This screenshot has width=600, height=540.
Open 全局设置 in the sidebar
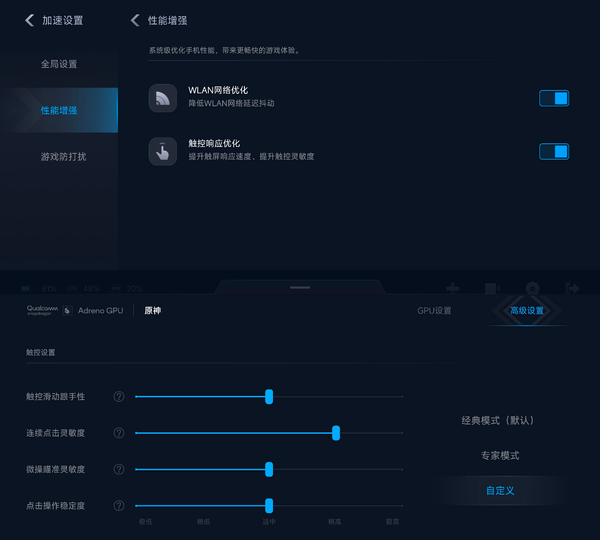coord(59,64)
